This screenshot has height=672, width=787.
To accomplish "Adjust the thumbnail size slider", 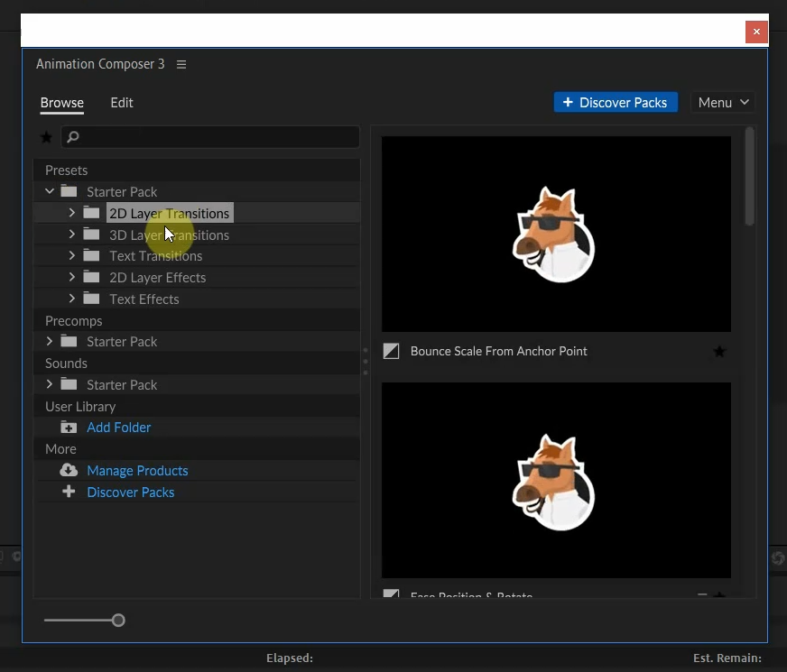I will (x=117, y=620).
